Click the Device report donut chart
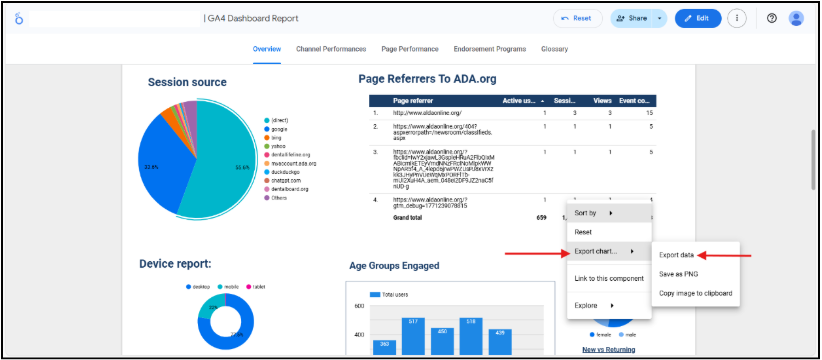Viewport: 822px width, 360px height. pos(226,321)
